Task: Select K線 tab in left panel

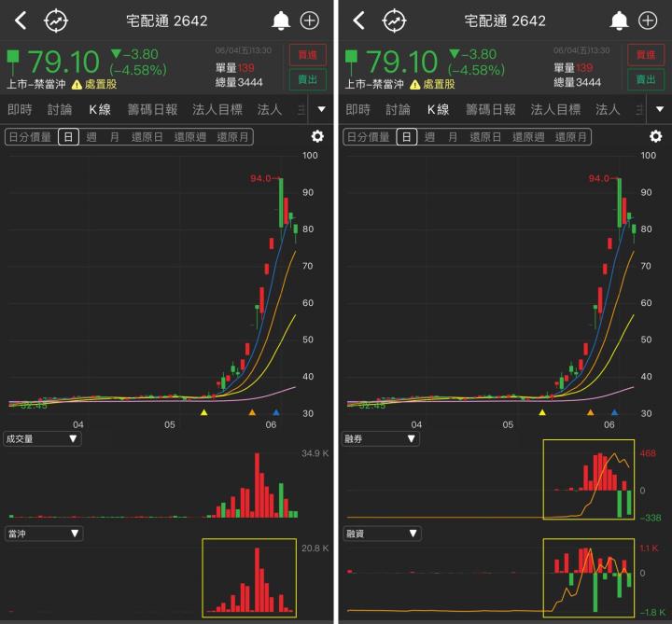Action: (100, 110)
